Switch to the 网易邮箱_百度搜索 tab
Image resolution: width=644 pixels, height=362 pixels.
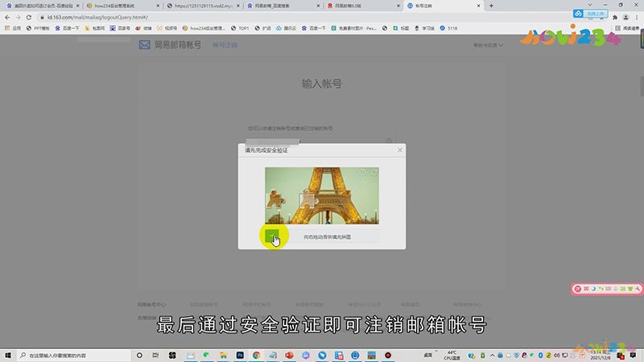283,6
